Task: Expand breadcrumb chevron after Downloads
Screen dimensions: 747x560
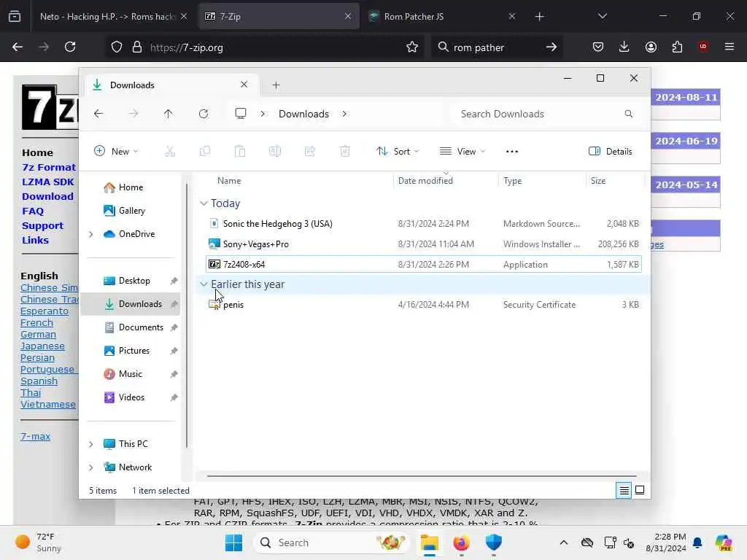Action: tap(344, 114)
